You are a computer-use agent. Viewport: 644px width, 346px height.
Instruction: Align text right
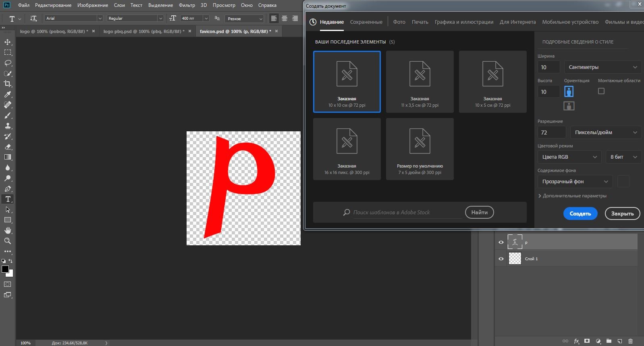coord(295,19)
